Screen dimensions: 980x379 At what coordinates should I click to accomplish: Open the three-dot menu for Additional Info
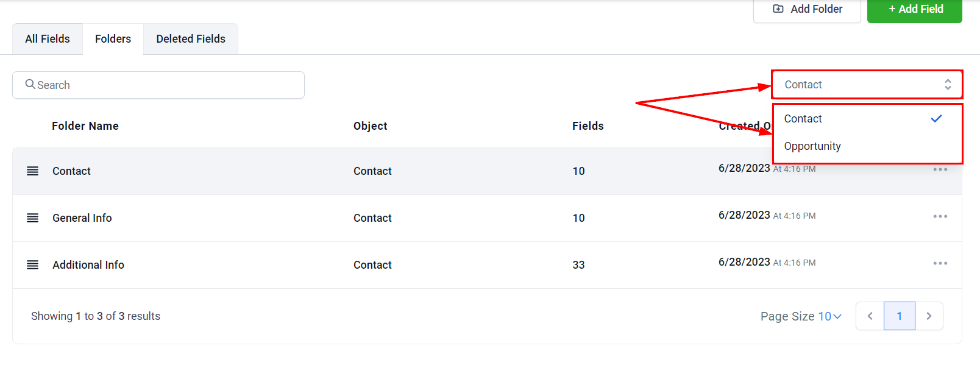[x=940, y=263]
